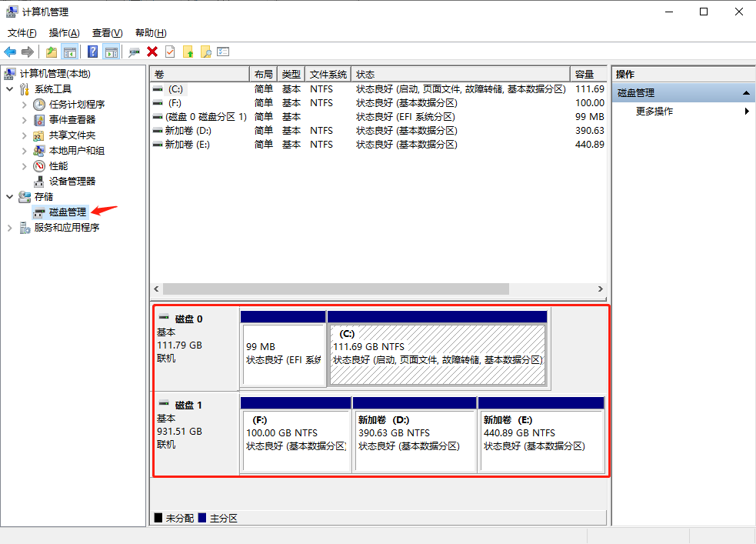
Task: Click the red X delete icon
Action: 152,52
